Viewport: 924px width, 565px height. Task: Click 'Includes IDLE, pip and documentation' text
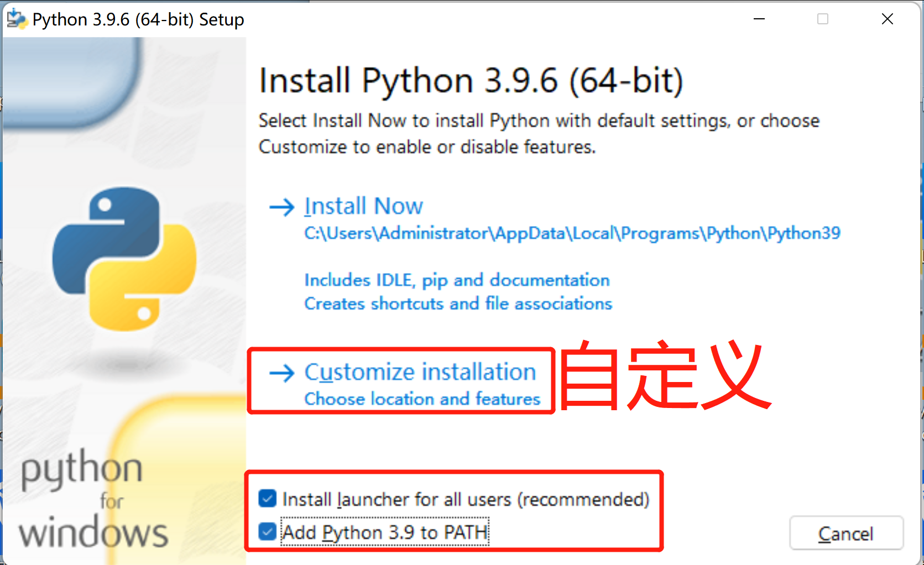coord(457,280)
